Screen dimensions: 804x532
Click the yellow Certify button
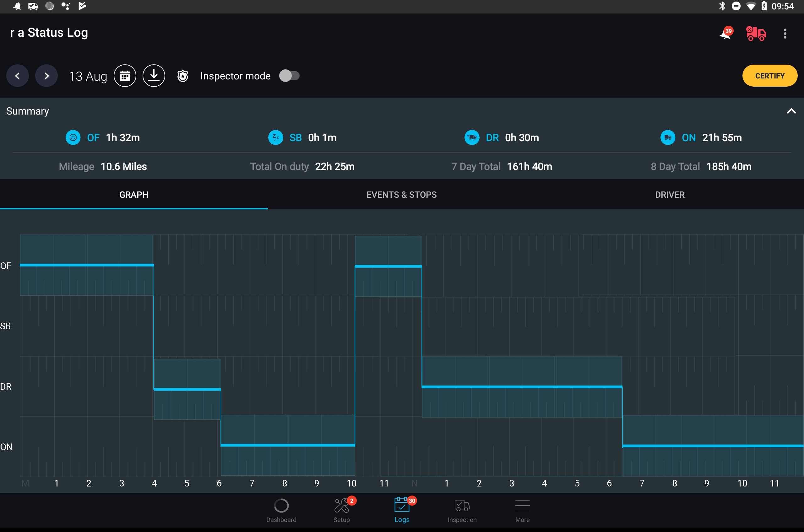point(770,76)
